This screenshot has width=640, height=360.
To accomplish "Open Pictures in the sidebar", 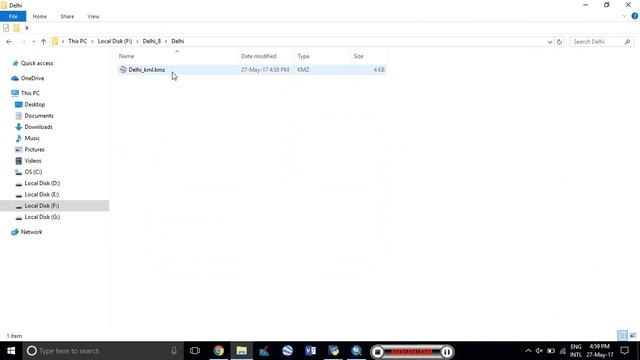I will point(34,149).
